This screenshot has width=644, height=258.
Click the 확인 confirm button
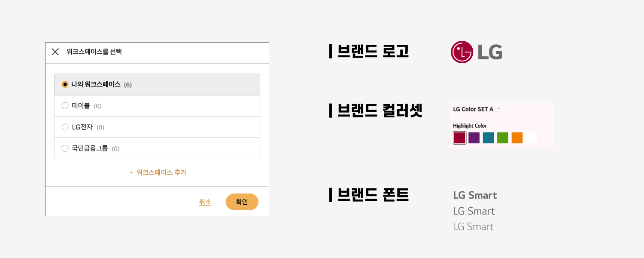242,201
